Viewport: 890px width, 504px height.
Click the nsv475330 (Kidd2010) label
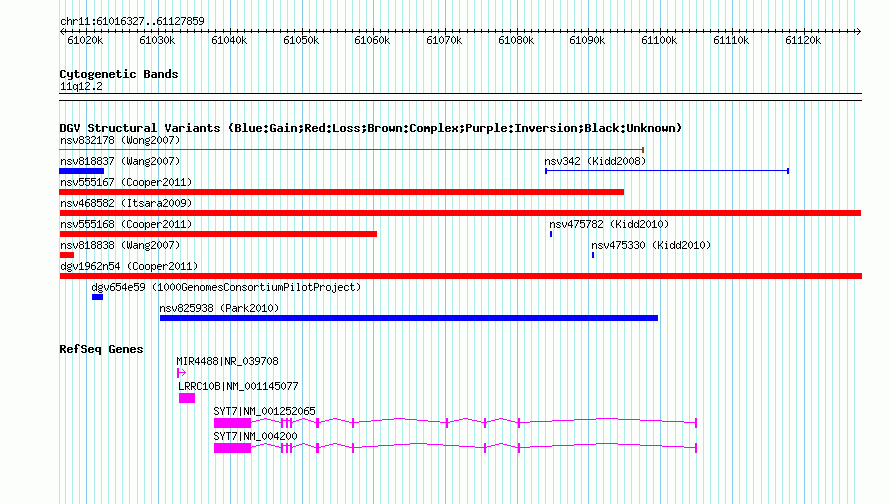click(x=651, y=245)
